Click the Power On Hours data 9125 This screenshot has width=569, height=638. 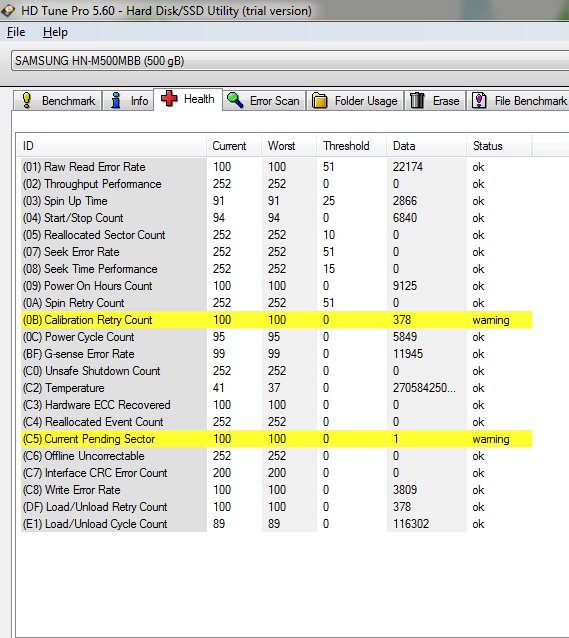[x=405, y=286]
